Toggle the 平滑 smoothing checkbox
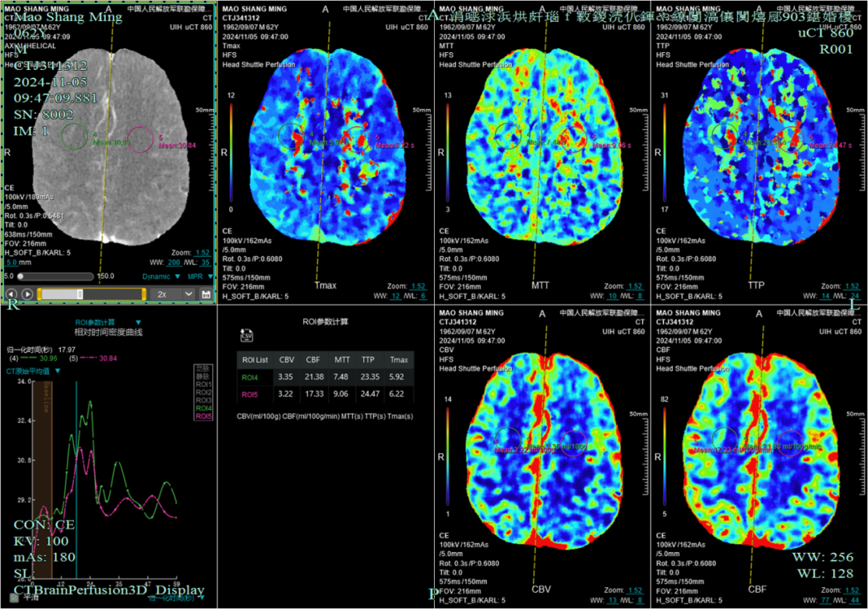The image size is (868, 609). click(14, 598)
